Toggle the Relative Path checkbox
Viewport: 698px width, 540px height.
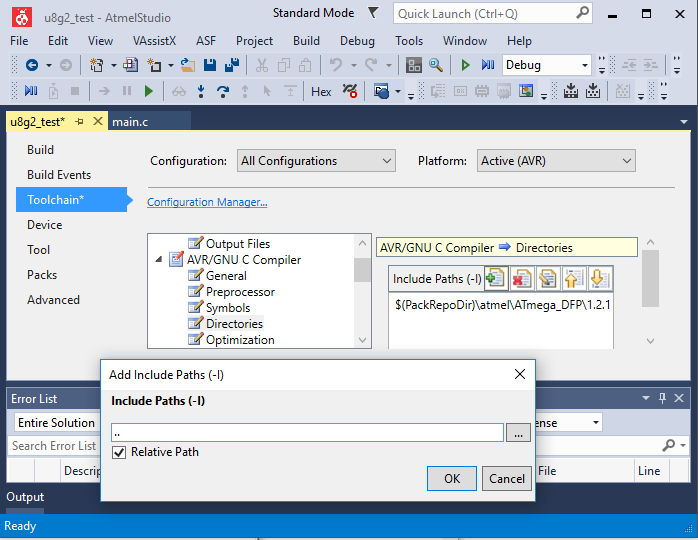pos(121,452)
